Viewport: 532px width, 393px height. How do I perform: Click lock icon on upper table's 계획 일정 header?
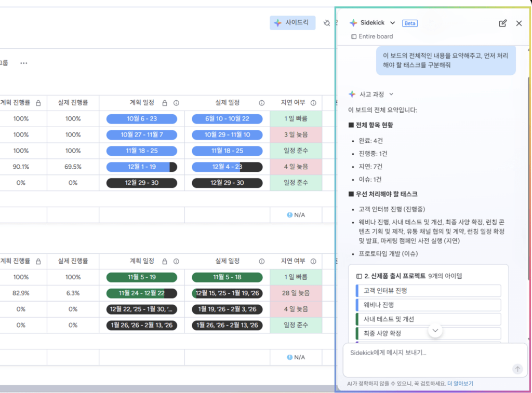point(165,103)
